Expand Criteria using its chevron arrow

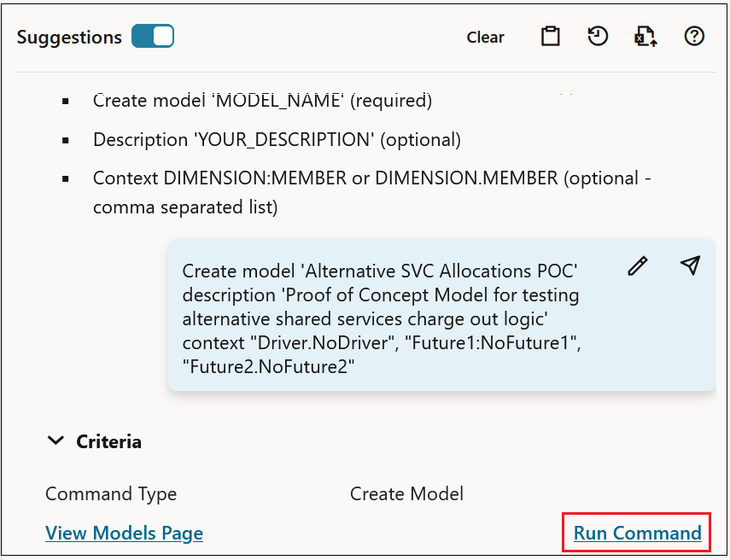(x=55, y=440)
